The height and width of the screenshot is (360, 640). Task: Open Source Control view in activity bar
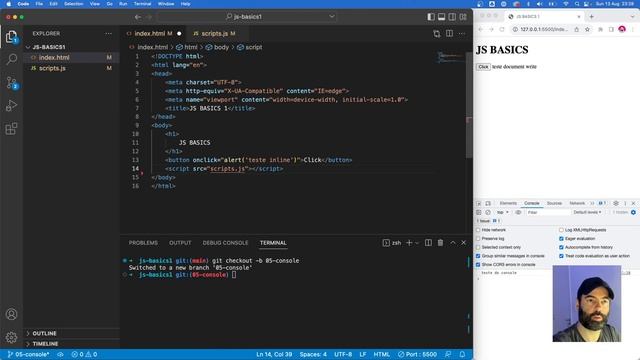coord(11,83)
